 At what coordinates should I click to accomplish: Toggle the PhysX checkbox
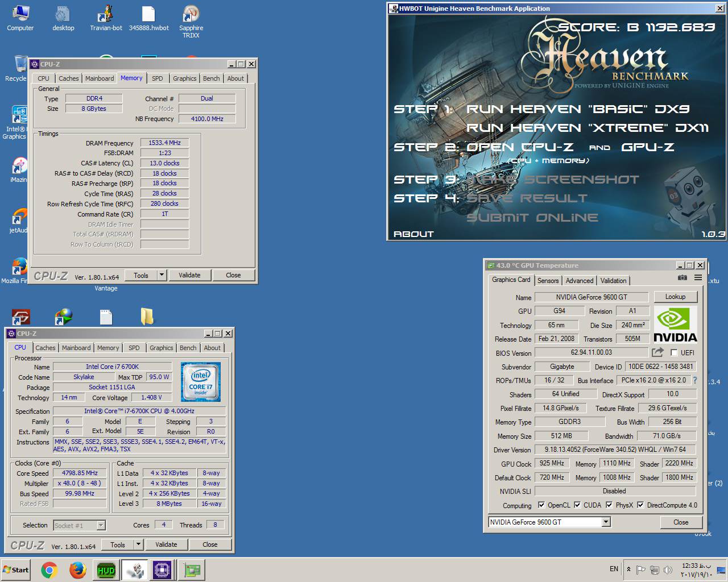(609, 505)
